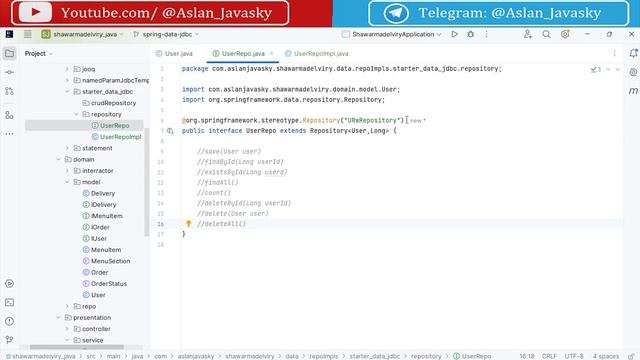
Task: Open the MenuSection class
Action: (x=106, y=261)
